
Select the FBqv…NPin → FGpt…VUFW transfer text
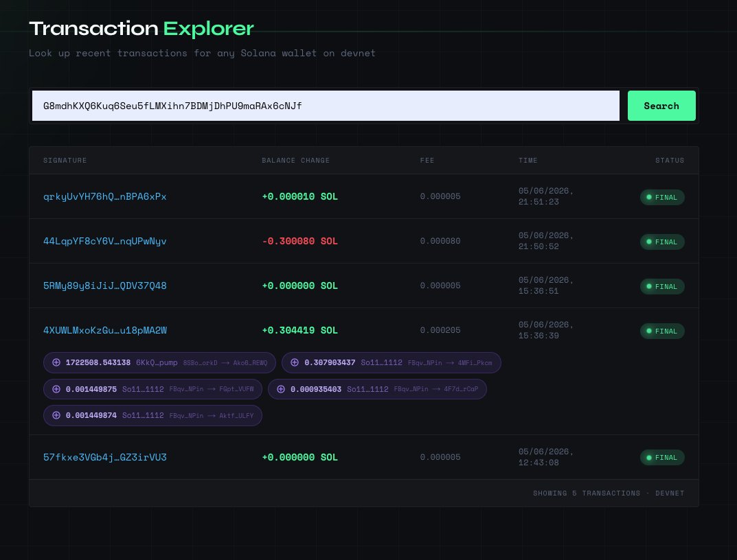coord(212,389)
